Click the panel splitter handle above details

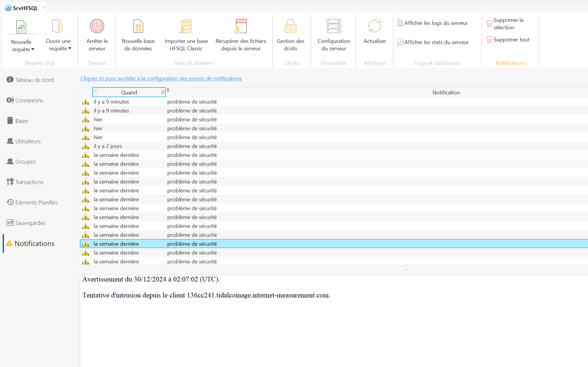pos(406,270)
